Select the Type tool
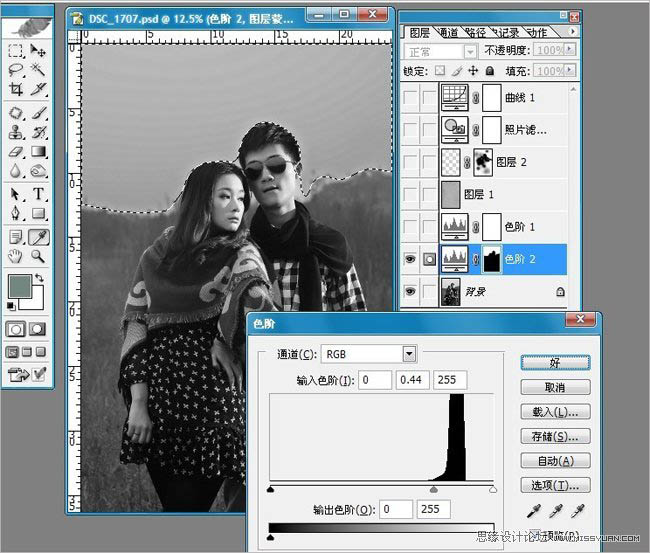 pos(38,194)
